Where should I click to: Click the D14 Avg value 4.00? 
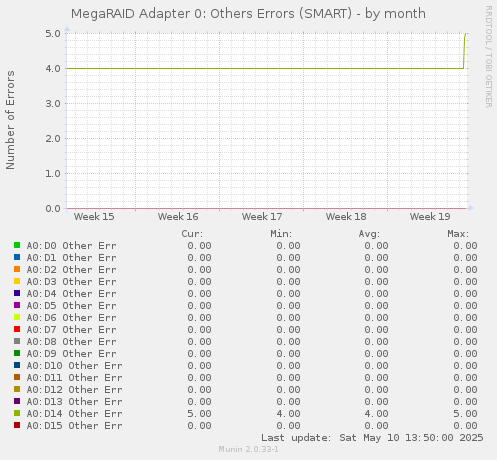coord(376,414)
